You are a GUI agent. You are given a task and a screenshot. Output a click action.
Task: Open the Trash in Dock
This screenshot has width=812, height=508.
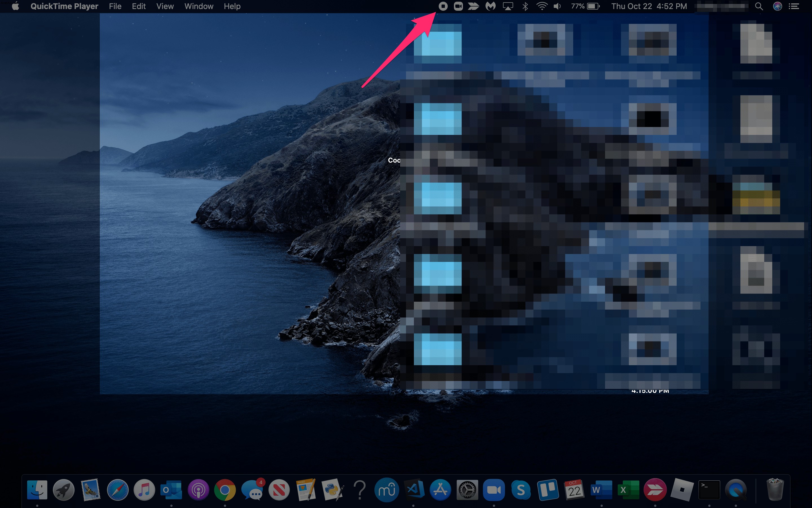[x=775, y=490]
